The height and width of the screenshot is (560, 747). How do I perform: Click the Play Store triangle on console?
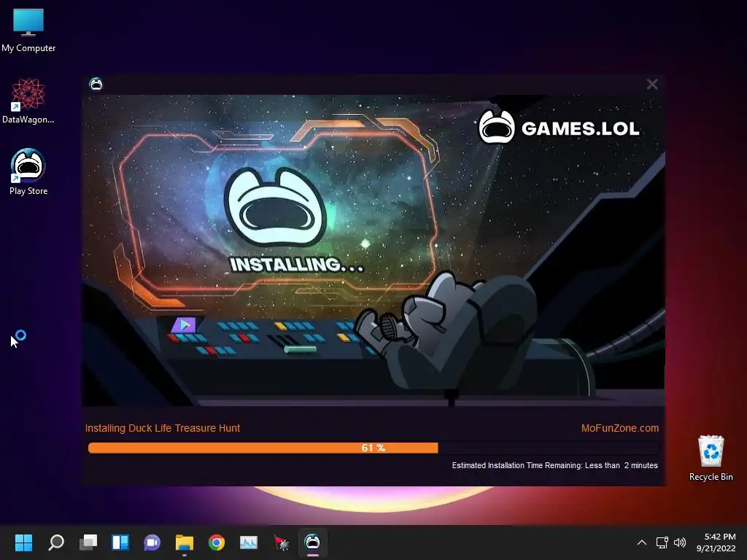(184, 325)
